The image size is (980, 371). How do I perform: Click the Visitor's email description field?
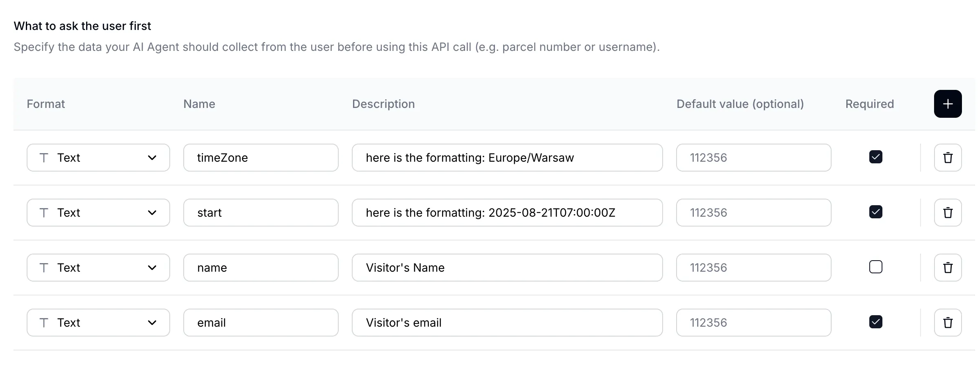tap(507, 323)
